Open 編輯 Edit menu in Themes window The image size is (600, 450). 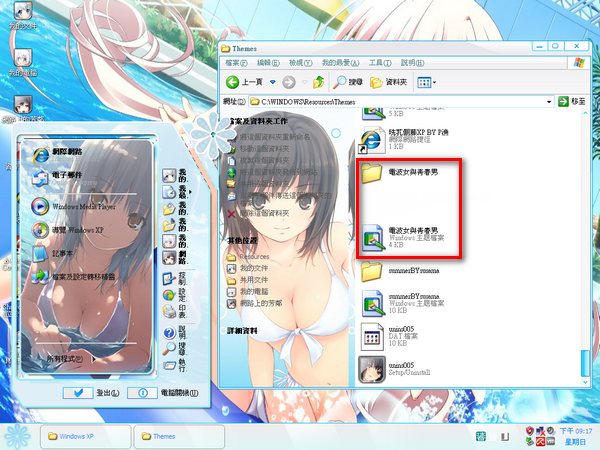[268, 62]
